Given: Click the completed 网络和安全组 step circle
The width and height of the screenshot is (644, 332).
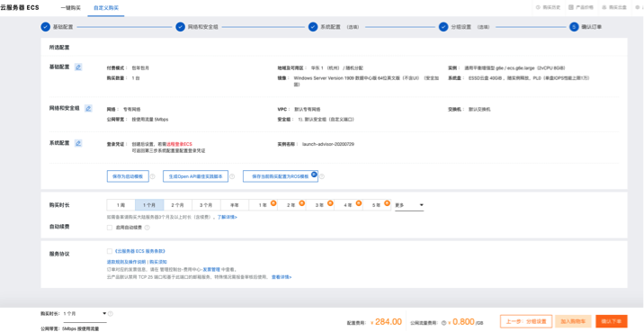Looking at the screenshot, I should (180, 27).
